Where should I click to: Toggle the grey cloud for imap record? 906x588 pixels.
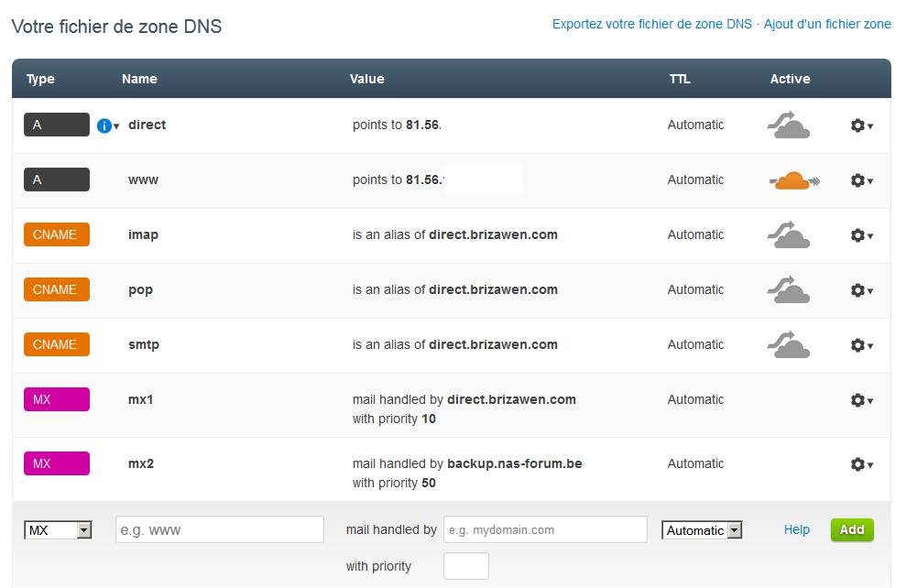pyautogui.click(x=788, y=235)
